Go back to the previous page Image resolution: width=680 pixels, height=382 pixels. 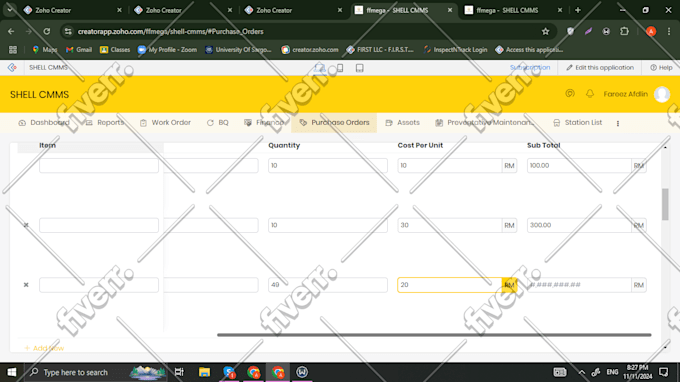pyautogui.click(x=11, y=31)
